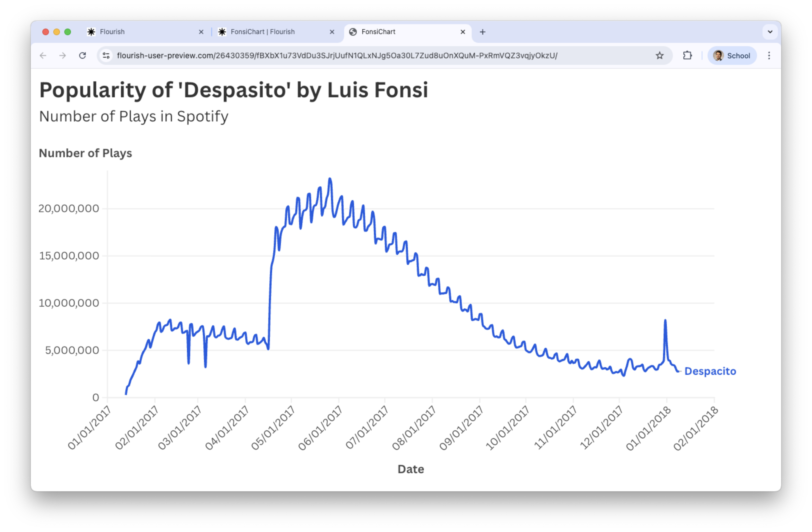Screen dimensions: 812x532
Task: Close the FonsiChart | Flourish tab
Action: (x=332, y=32)
